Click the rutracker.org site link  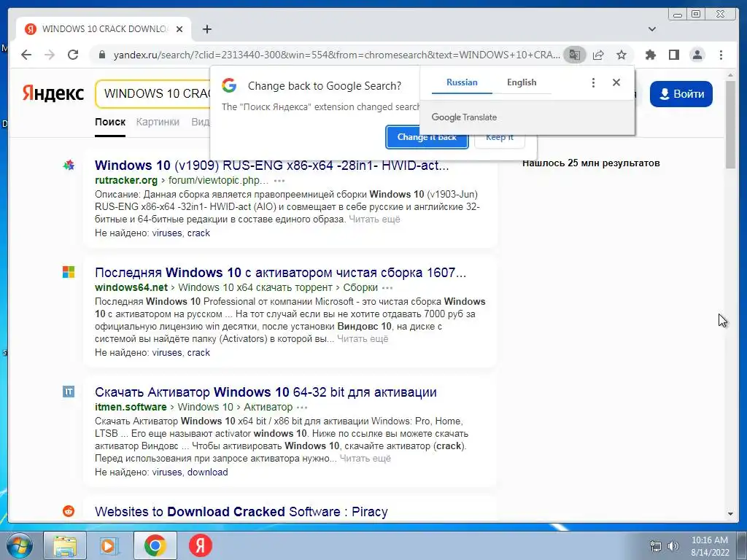pos(125,181)
